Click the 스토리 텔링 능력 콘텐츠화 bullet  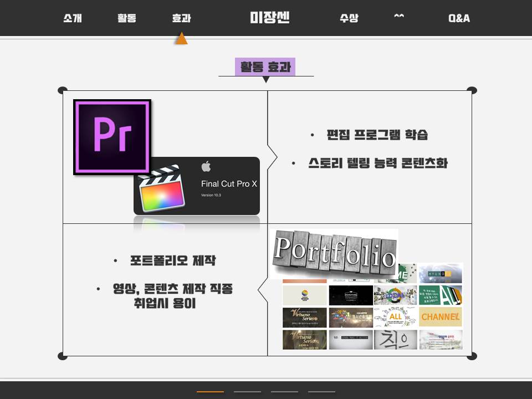(378, 163)
